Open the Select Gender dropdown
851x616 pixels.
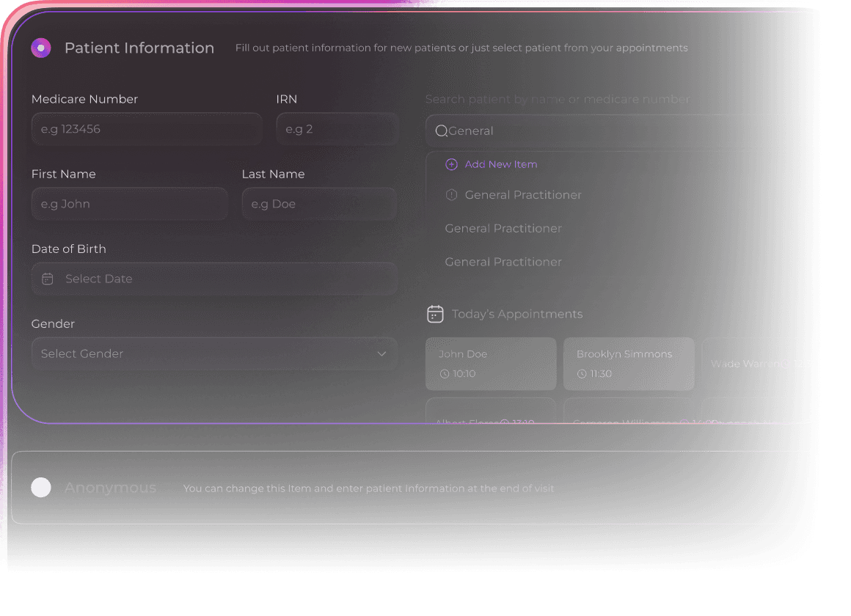[214, 354]
